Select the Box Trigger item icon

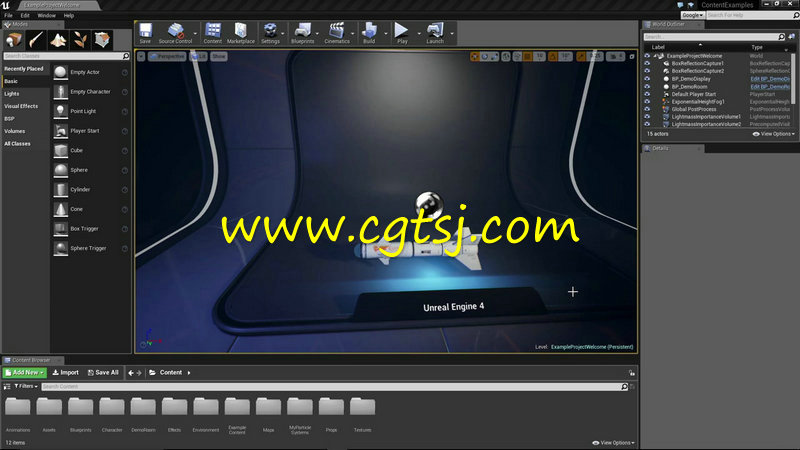[61, 229]
